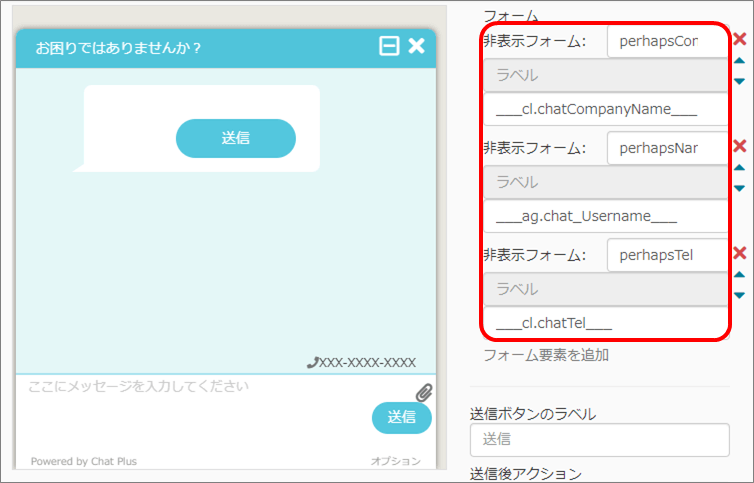Screen dimensions: 754x483
Task: Delete the perhapsTel hidden form element
Action: coord(740,253)
